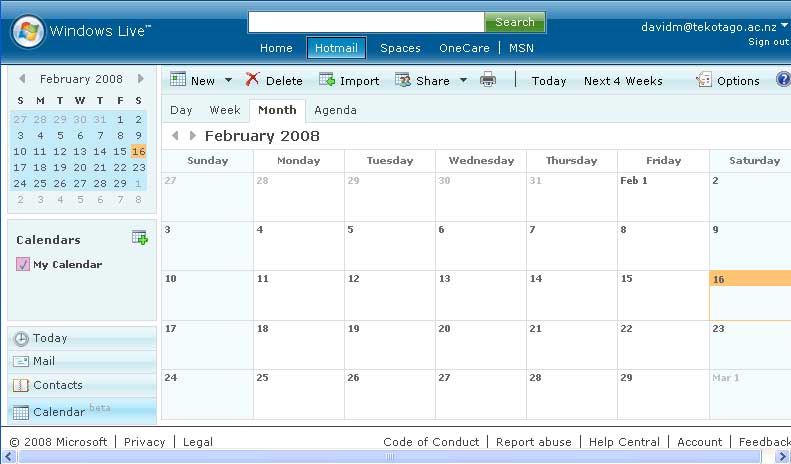791x464 pixels.
Task: Select the Mar 1 cell in month grid
Action: [x=750, y=394]
